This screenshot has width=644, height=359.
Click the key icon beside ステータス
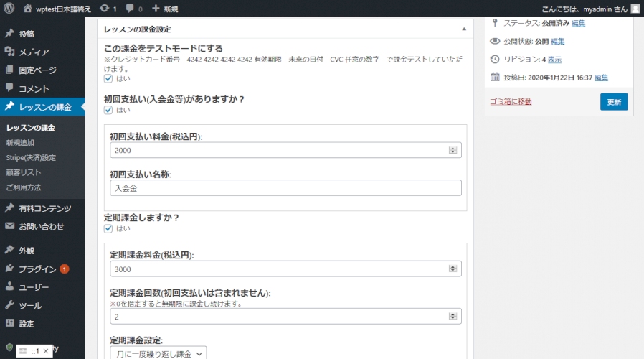coord(495,23)
